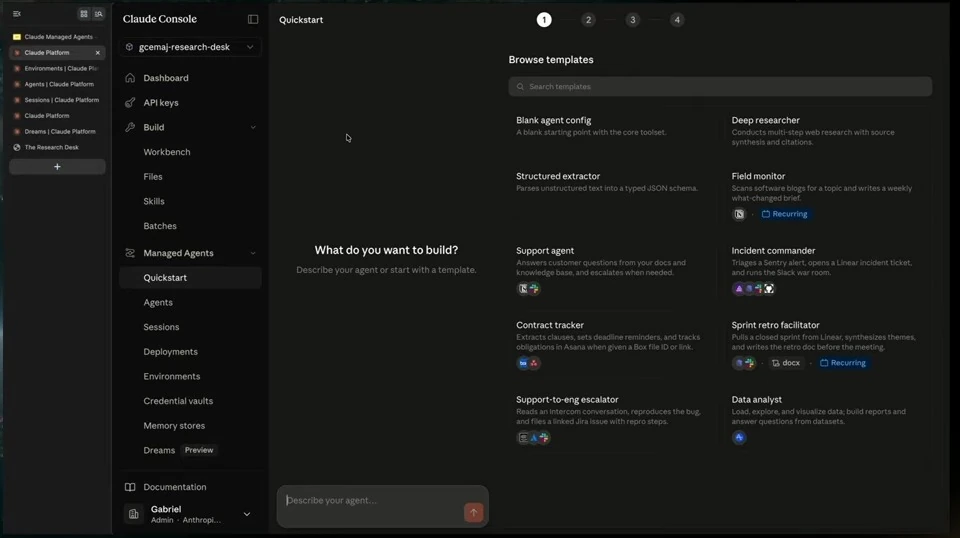The height and width of the screenshot is (538, 960).
Task: Select Quickstart in Managed Agents
Action: pyautogui.click(x=190, y=278)
